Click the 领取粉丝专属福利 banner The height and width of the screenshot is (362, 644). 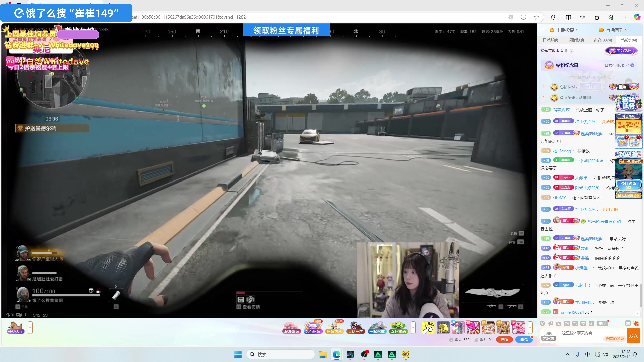[286, 30]
